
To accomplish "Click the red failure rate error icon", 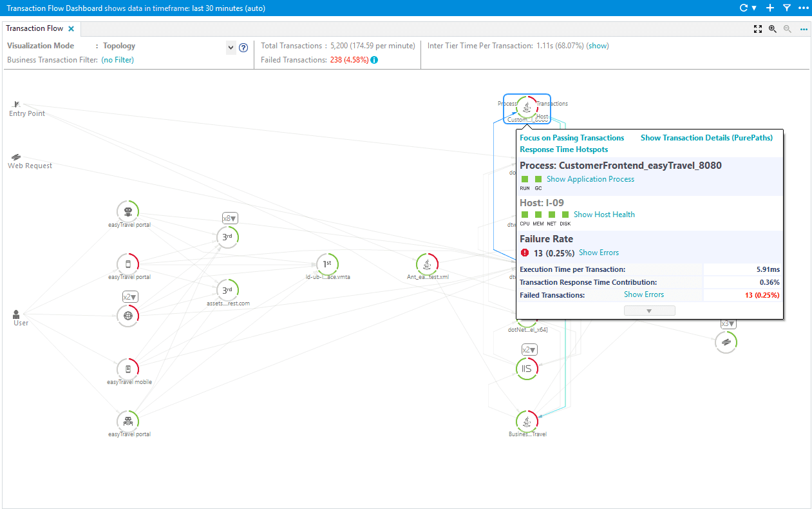I will [525, 253].
